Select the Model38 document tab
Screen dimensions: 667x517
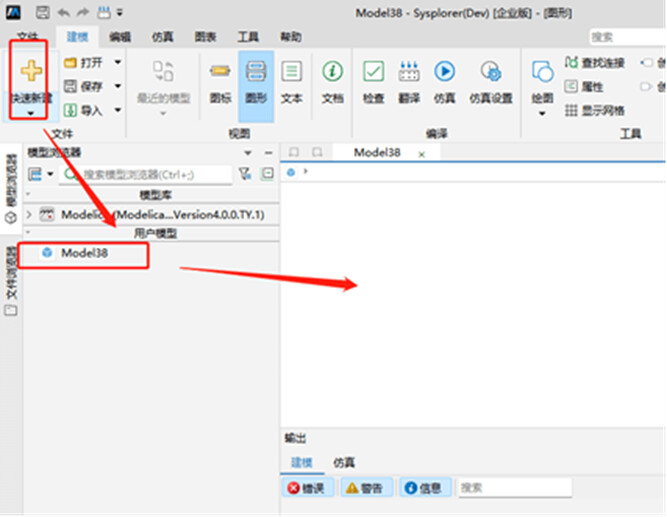[377, 152]
